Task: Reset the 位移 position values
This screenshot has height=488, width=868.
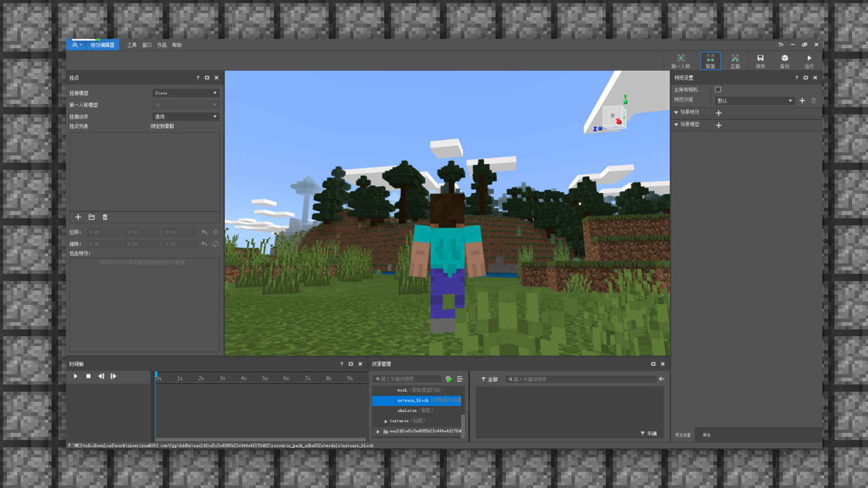Action: click(204, 232)
